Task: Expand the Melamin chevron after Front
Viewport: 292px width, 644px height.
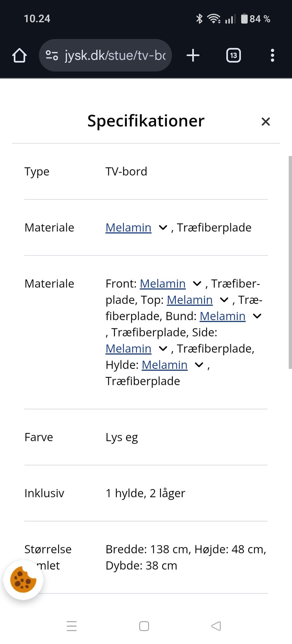Action: [x=197, y=283]
